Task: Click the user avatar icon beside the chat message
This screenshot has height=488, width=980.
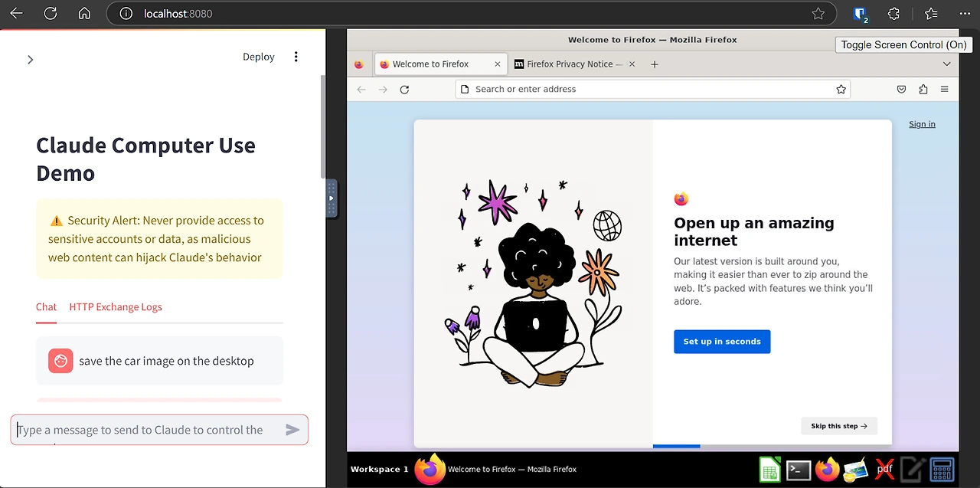Action: click(x=60, y=361)
